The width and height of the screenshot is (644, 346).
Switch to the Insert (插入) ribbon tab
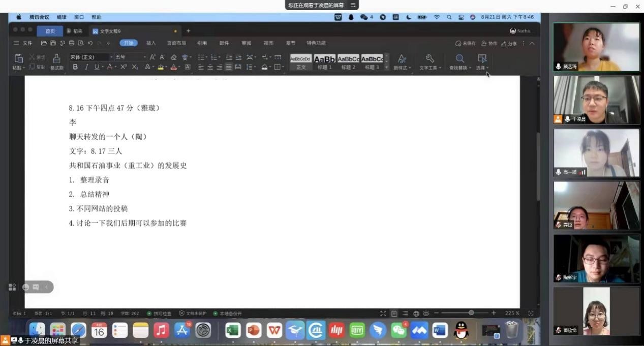(x=151, y=43)
